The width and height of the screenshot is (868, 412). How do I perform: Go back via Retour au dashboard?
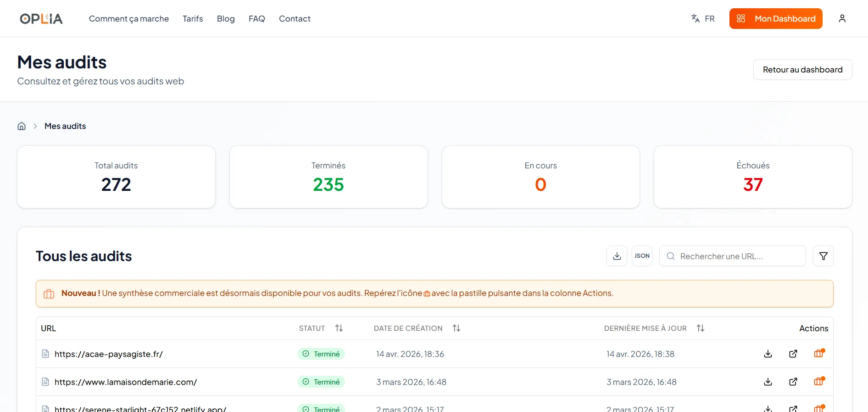(802, 70)
